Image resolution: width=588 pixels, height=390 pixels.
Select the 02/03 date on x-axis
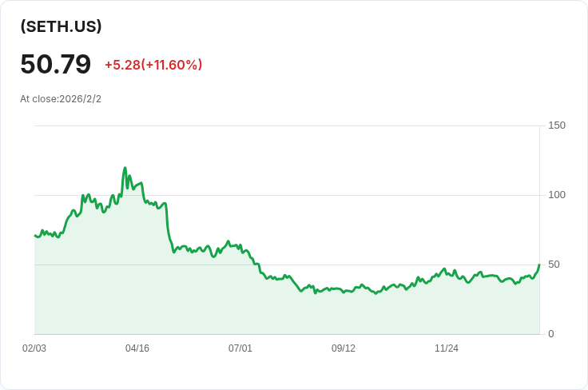[x=34, y=348]
